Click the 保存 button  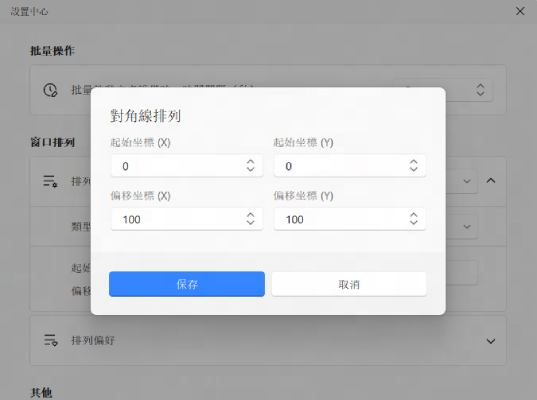[x=187, y=284]
